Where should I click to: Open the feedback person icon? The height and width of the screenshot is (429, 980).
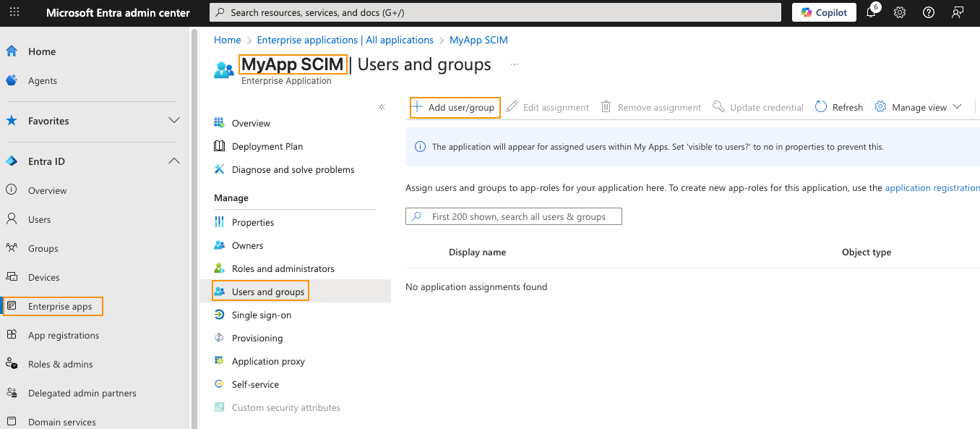[x=958, y=12]
